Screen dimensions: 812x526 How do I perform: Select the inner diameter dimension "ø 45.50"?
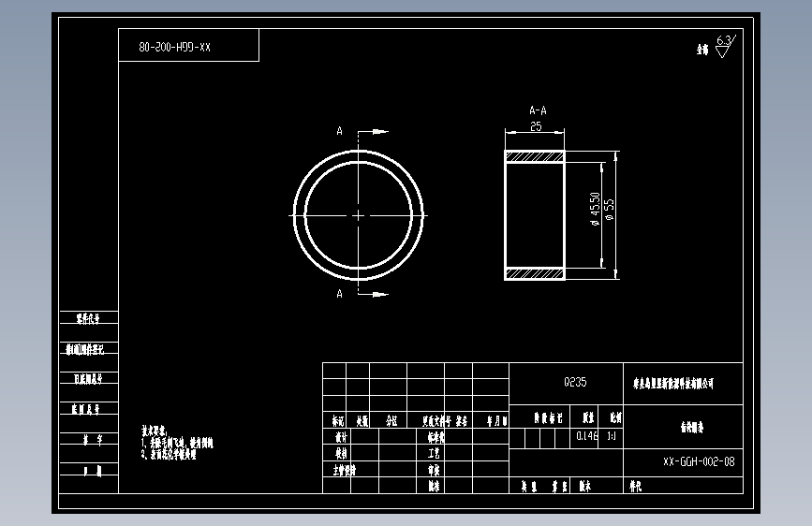(x=595, y=209)
